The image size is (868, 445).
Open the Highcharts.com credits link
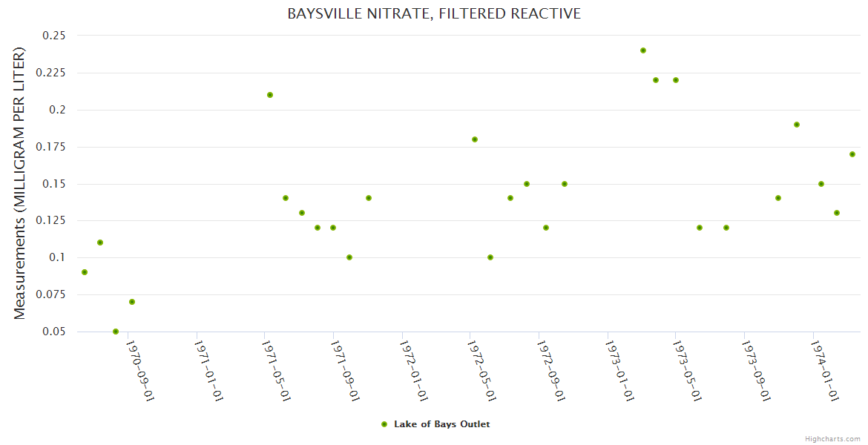(x=832, y=438)
